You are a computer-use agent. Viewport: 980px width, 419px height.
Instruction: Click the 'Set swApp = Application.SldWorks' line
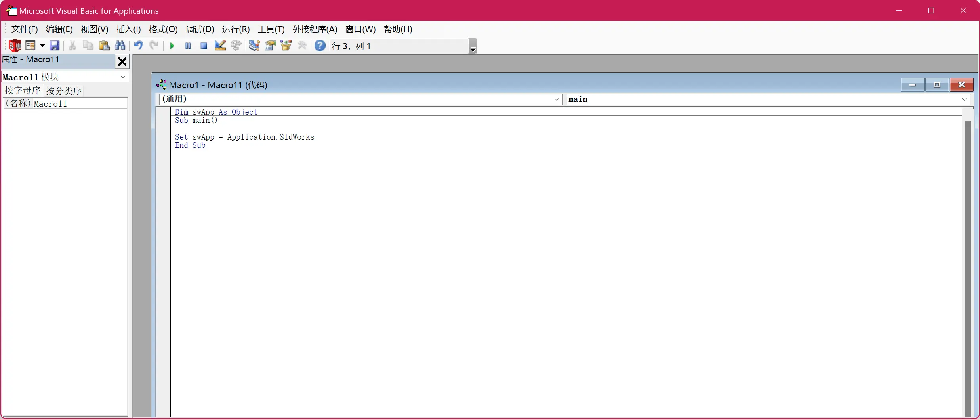(245, 137)
